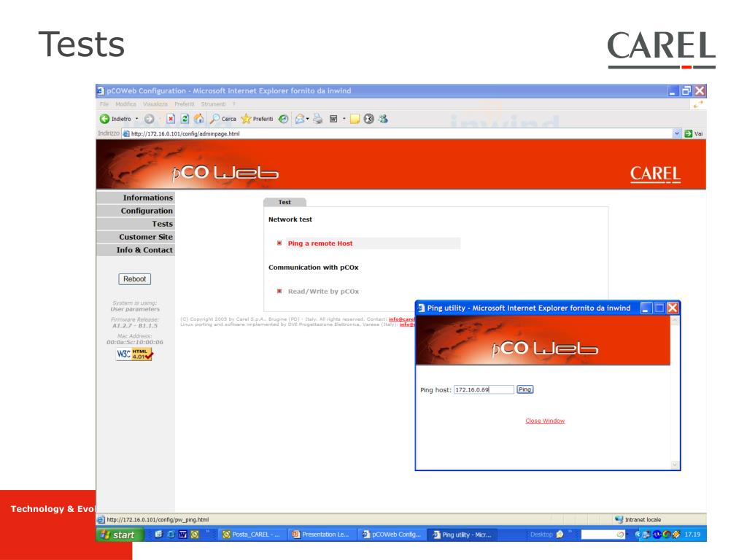Click the Mac Address value 00:0a:5c:10:00:06
Screen dimensions: 747x560
tap(135, 343)
